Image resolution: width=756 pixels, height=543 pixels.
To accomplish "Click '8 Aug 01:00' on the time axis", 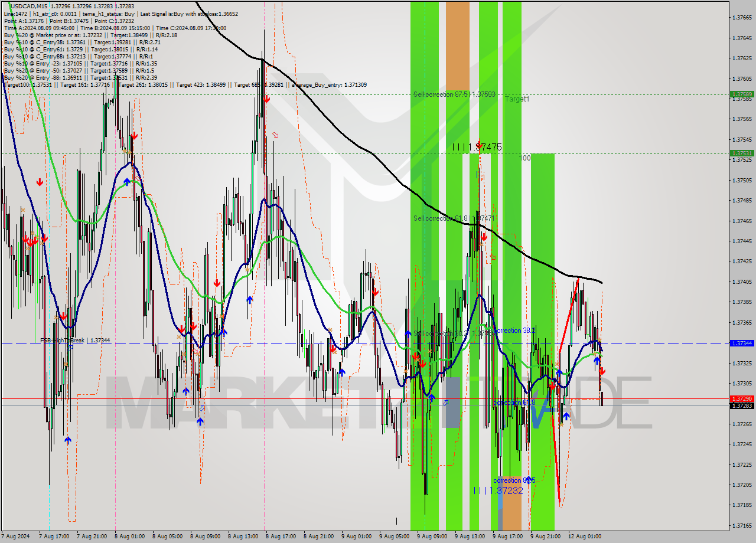I will tap(129, 537).
